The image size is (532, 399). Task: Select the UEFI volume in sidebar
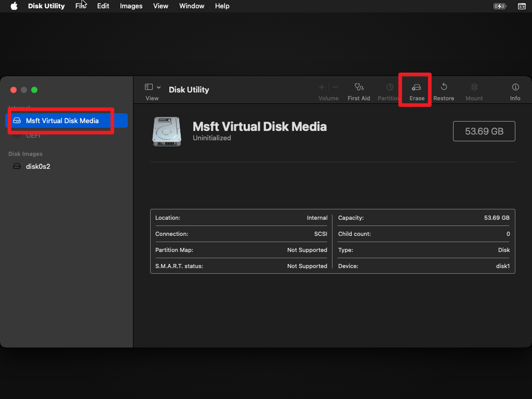33,136
